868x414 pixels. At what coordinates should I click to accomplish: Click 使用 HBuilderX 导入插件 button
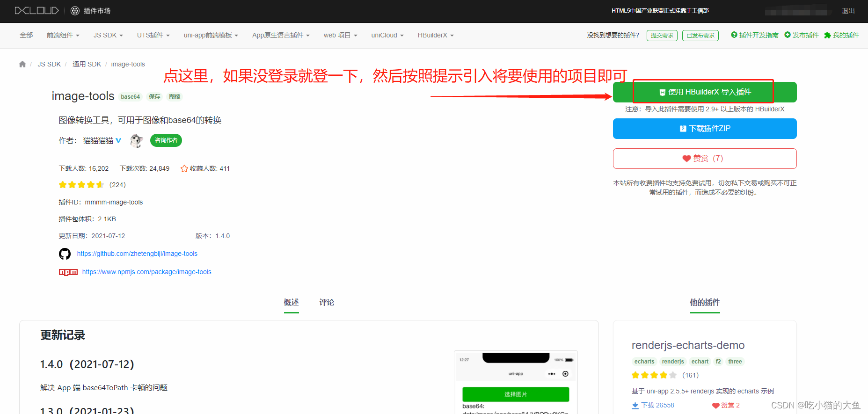click(x=705, y=92)
